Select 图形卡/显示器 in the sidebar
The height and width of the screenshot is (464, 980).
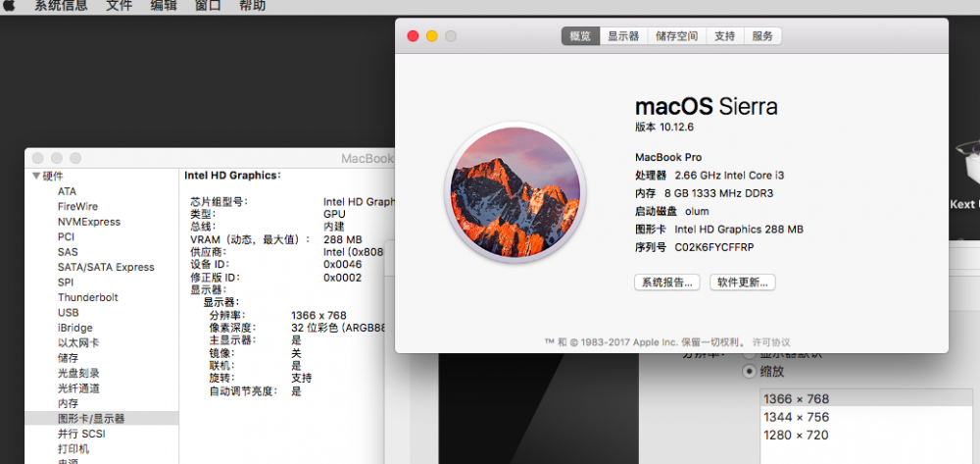pyautogui.click(x=101, y=418)
